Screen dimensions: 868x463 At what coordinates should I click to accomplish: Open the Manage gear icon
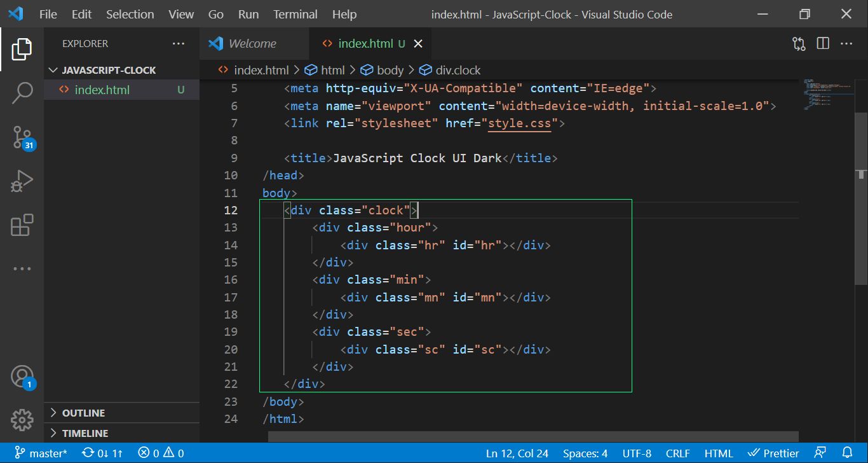click(x=22, y=420)
